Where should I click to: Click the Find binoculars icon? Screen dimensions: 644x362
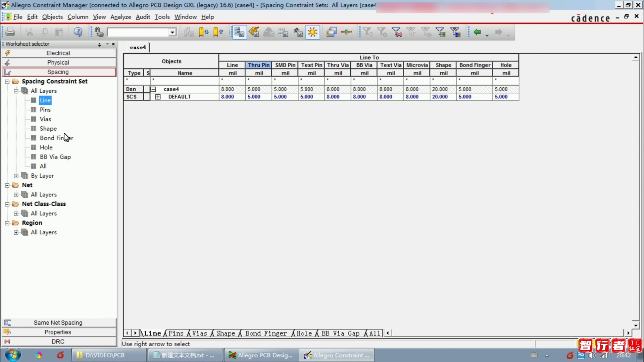pos(99,32)
